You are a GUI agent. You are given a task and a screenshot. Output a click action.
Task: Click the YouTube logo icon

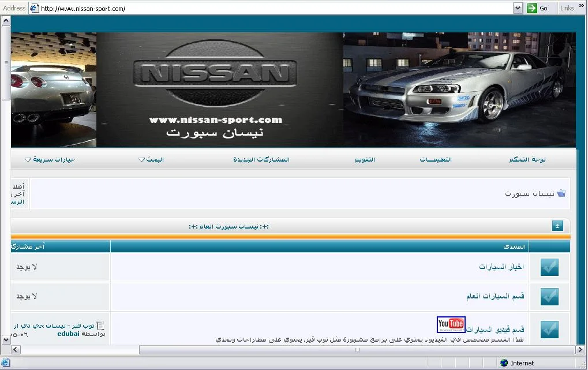click(451, 324)
